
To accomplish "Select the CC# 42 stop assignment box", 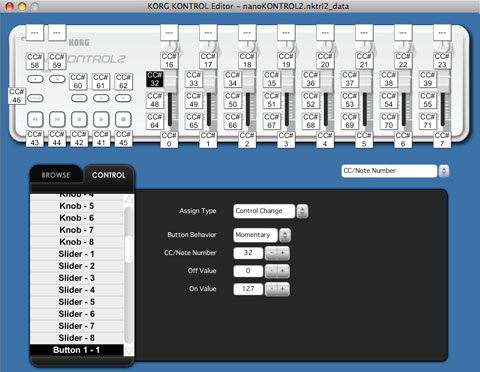I will (x=79, y=138).
